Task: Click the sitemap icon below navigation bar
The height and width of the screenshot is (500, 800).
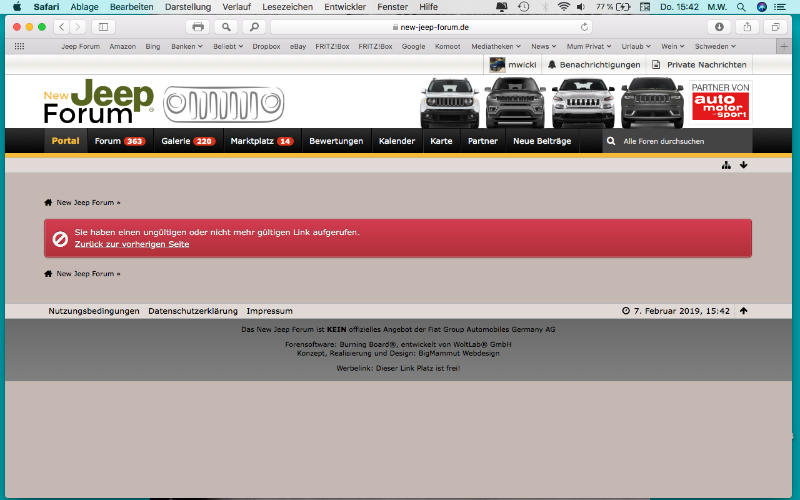Action: [x=726, y=165]
